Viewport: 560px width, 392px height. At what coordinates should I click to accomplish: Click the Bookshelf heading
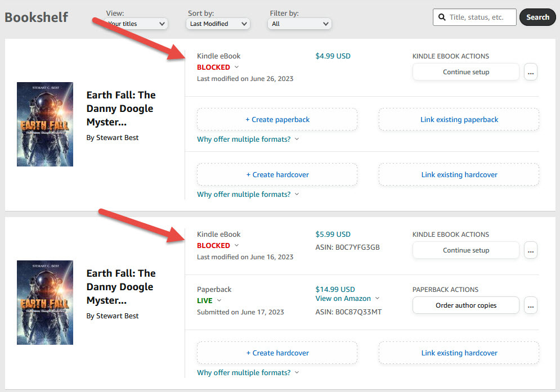tap(37, 17)
